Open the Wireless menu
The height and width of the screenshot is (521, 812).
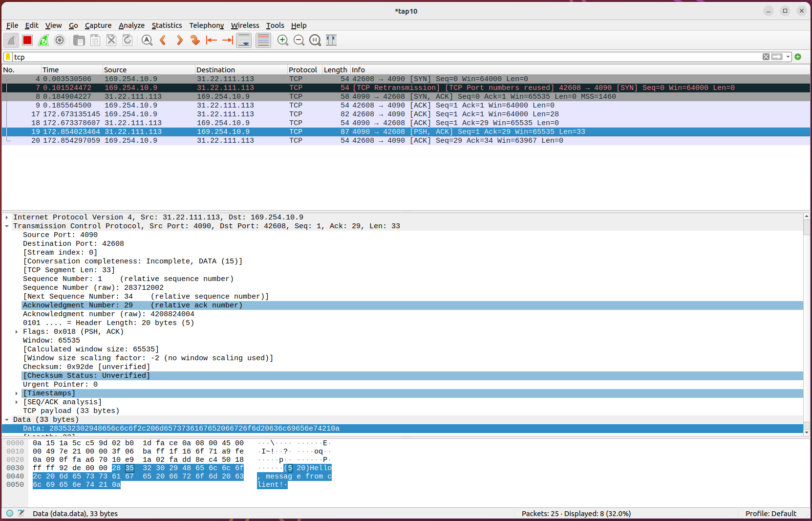point(245,25)
